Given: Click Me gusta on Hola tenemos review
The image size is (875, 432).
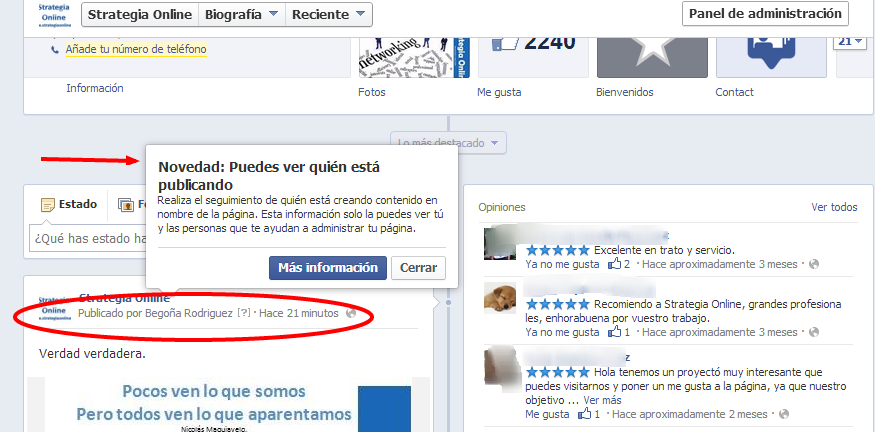Looking at the screenshot, I should point(547,414).
